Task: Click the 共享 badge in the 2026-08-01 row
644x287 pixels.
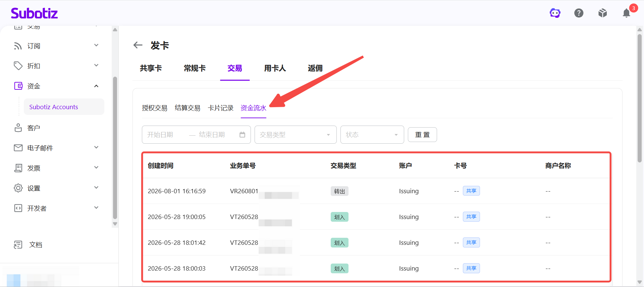Action: 471,191
